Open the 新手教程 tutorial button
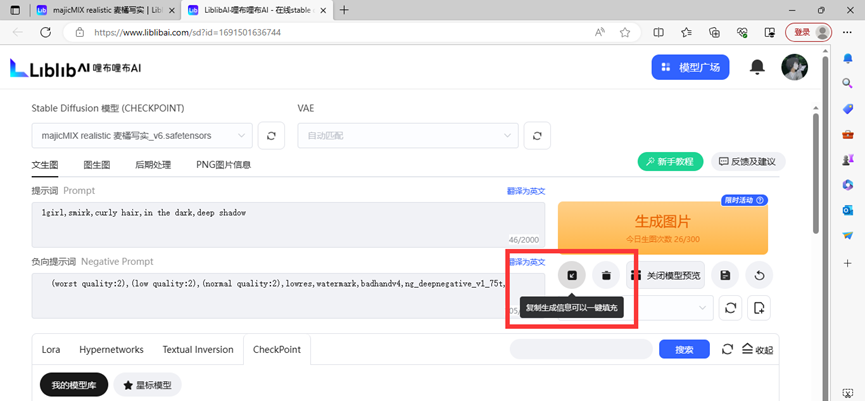The width and height of the screenshot is (865, 401). 670,162
